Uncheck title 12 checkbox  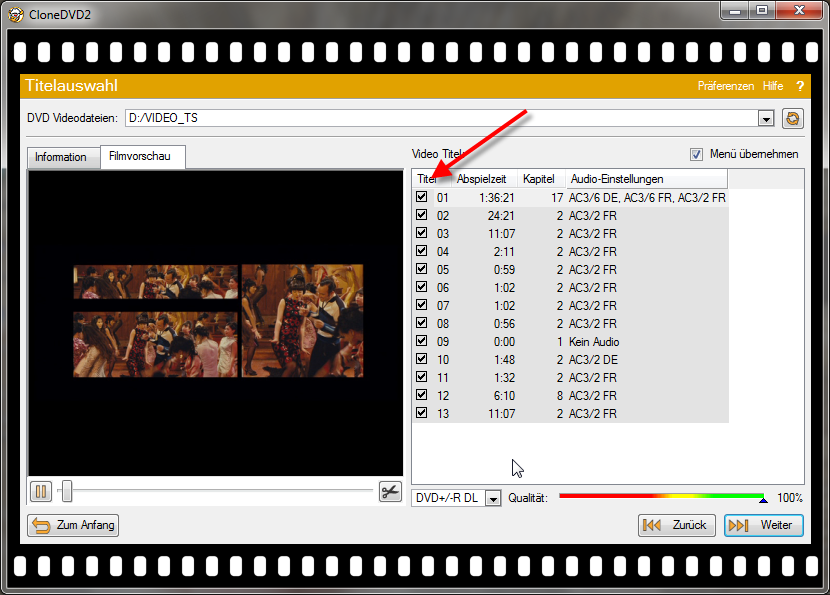click(x=421, y=395)
